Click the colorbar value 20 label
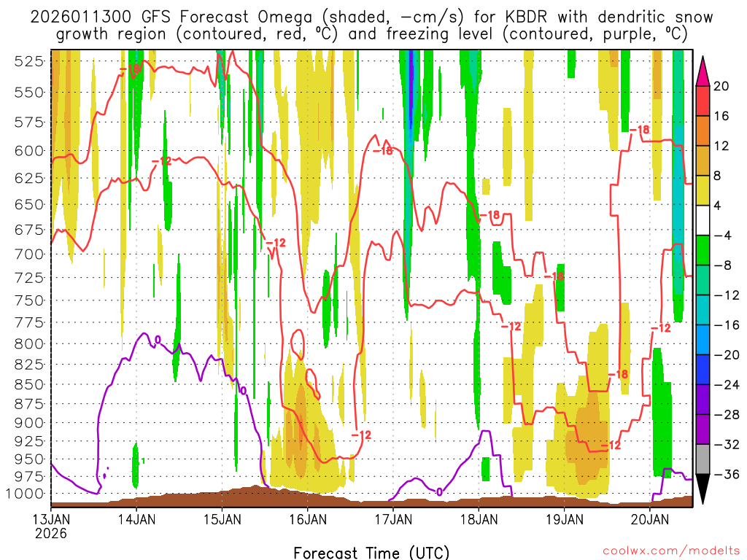747x560 pixels. (x=721, y=86)
